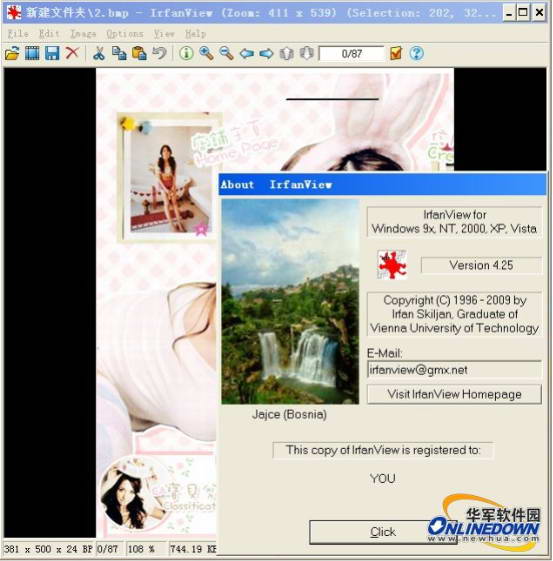Open the Options menu

pyautogui.click(x=125, y=34)
